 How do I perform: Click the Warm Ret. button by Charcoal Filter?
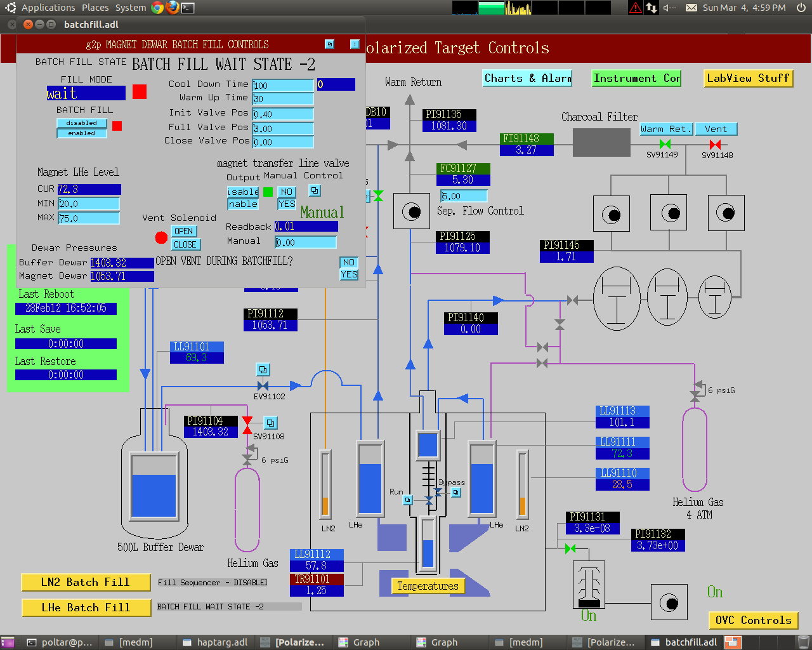point(666,129)
